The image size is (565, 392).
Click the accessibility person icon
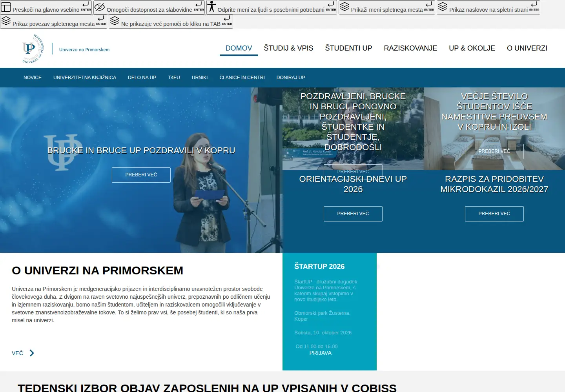point(212,6)
